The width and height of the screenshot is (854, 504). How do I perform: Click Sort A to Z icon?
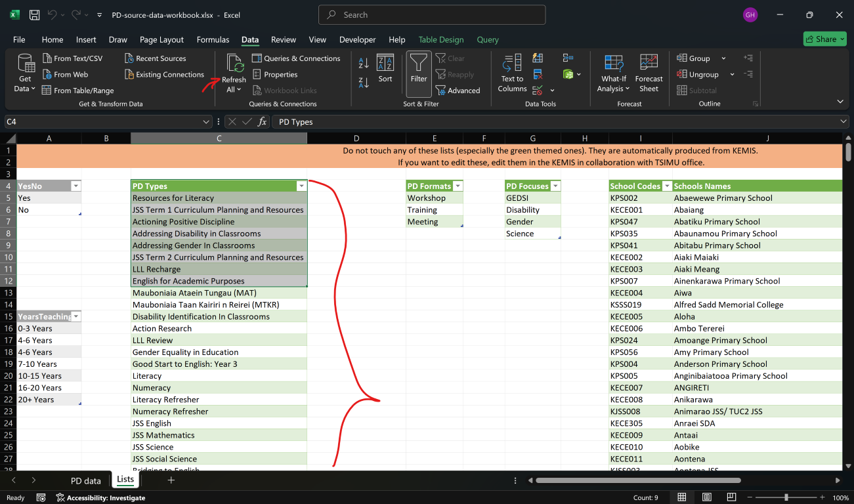(x=364, y=64)
